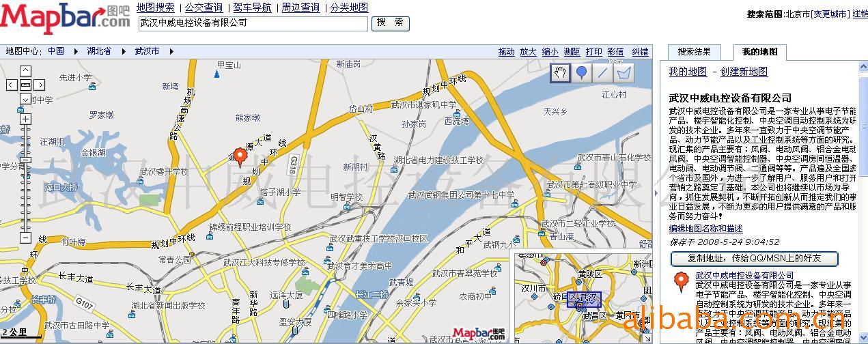Open the 公交查询 menu
The image size is (868, 344).
[204, 8]
